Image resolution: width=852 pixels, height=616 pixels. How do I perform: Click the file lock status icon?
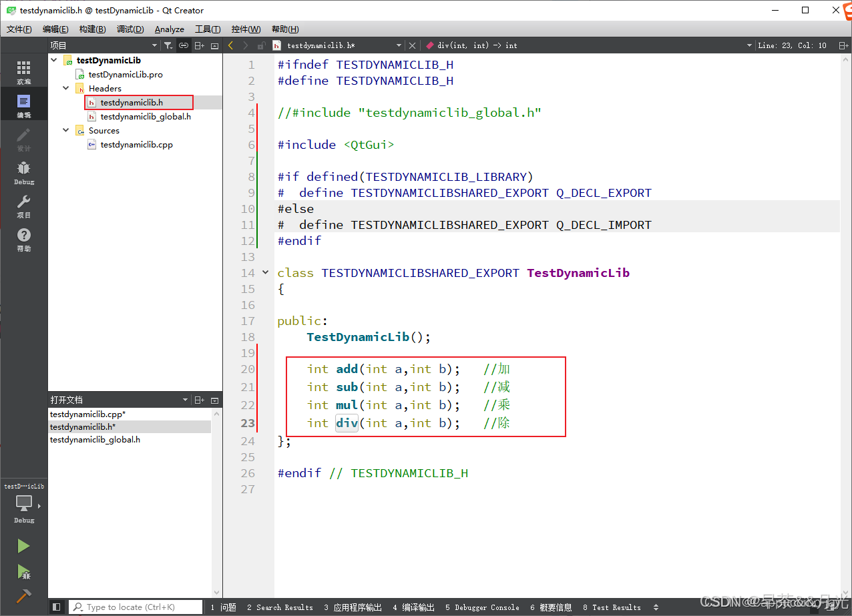click(261, 45)
